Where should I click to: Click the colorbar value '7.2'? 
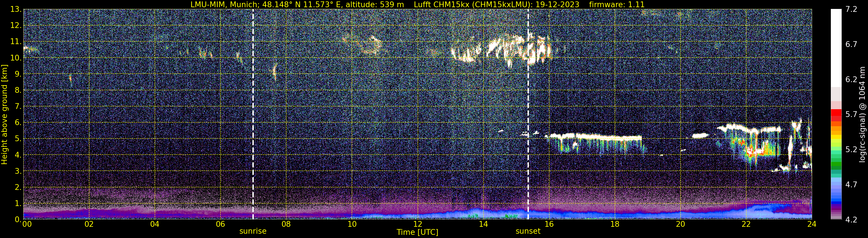pos(851,10)
